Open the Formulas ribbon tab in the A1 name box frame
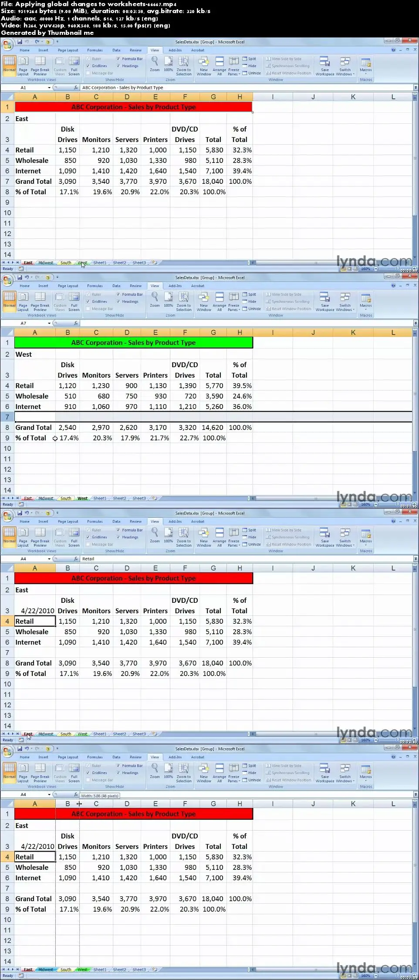 click(95, 51)
